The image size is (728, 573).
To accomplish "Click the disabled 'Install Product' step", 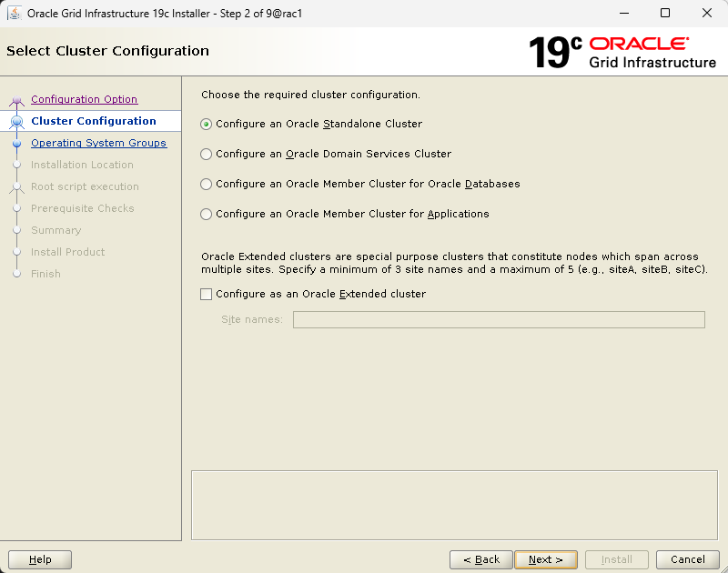I will (67, 252).
